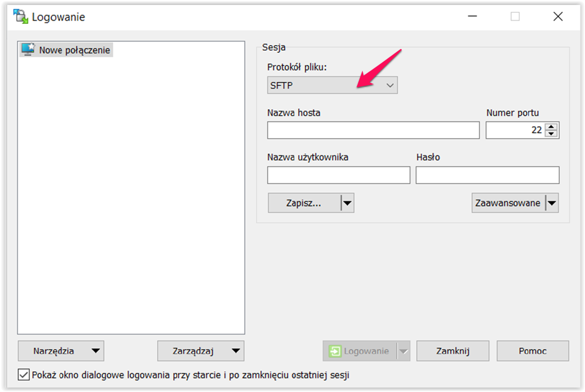The height and width of the screenshot is (392, 585).
Task: Increase Numer portu using the up arrow
Action: [x=551, y=126]
